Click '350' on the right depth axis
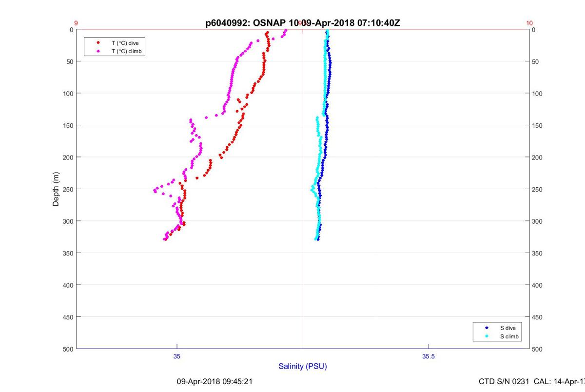The width and height of the screenshot is (585, 392). pos(537,253)
